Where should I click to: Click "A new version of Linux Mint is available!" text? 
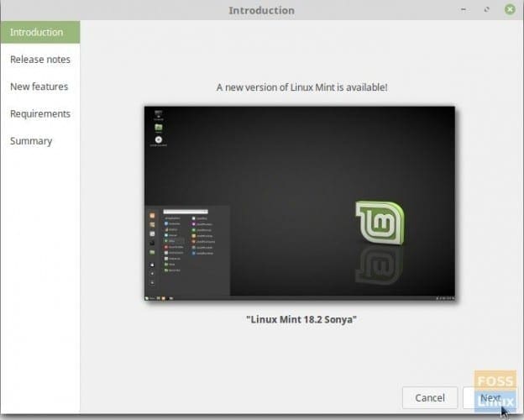[x=301, y=87]
